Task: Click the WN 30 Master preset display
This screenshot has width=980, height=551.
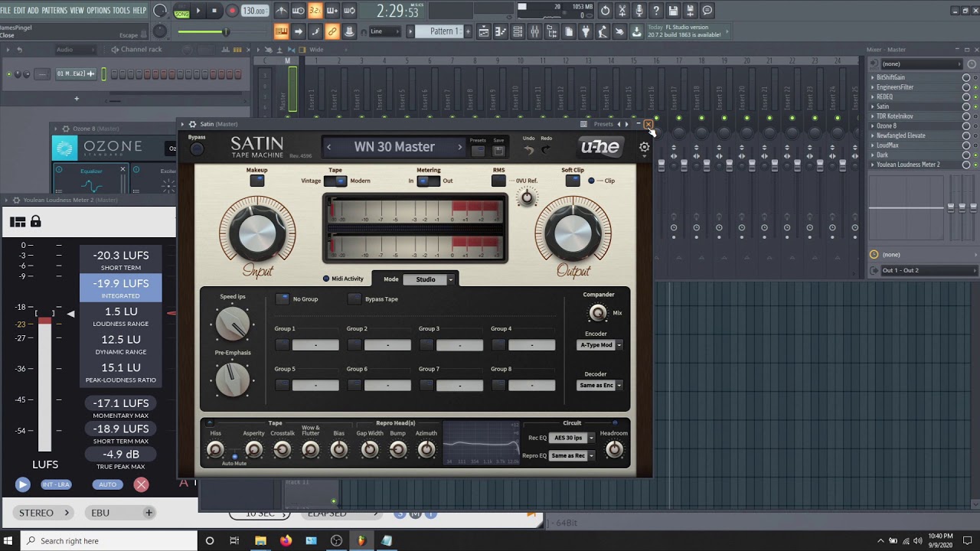Action: coord(394,147)
